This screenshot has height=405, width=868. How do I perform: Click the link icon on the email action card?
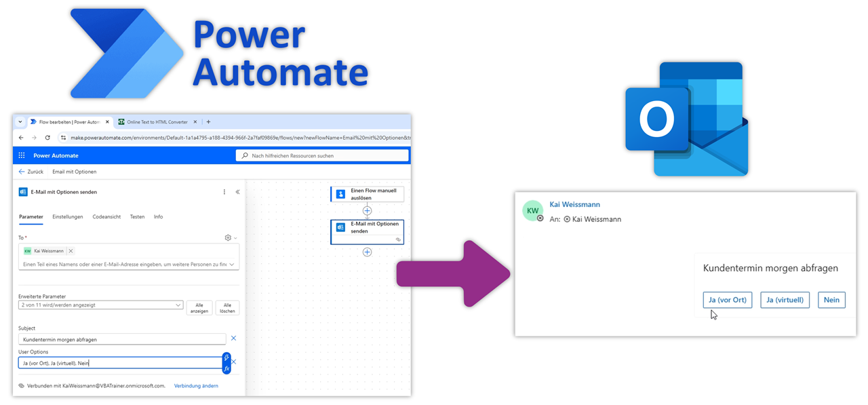[x=398, y=239]
